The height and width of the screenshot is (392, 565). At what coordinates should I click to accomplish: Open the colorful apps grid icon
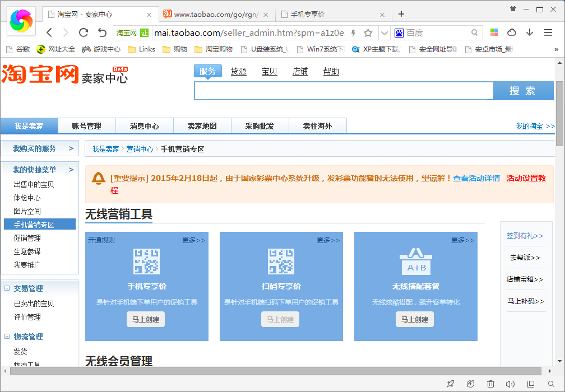pyautogui.click(x=494, y=32)
